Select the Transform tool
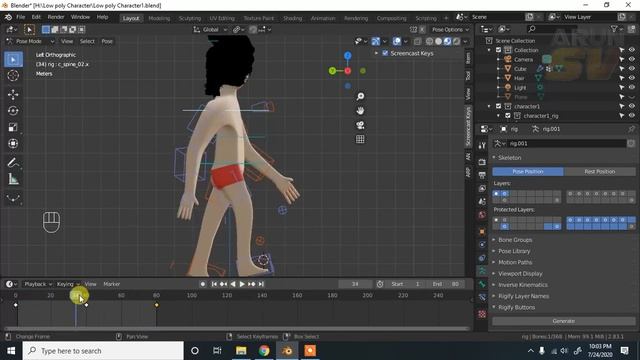Viewport: 640px width, 360px height. pos(13,143)
